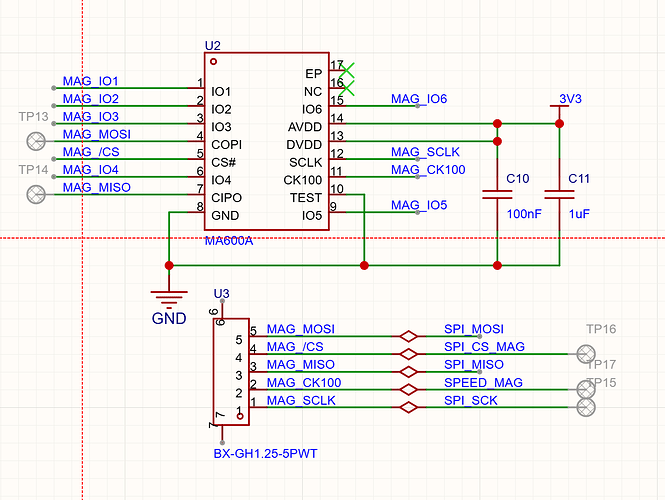Select test point circle on MAG_MISO line
665x500 pixels.
click(x=36, y=195)
